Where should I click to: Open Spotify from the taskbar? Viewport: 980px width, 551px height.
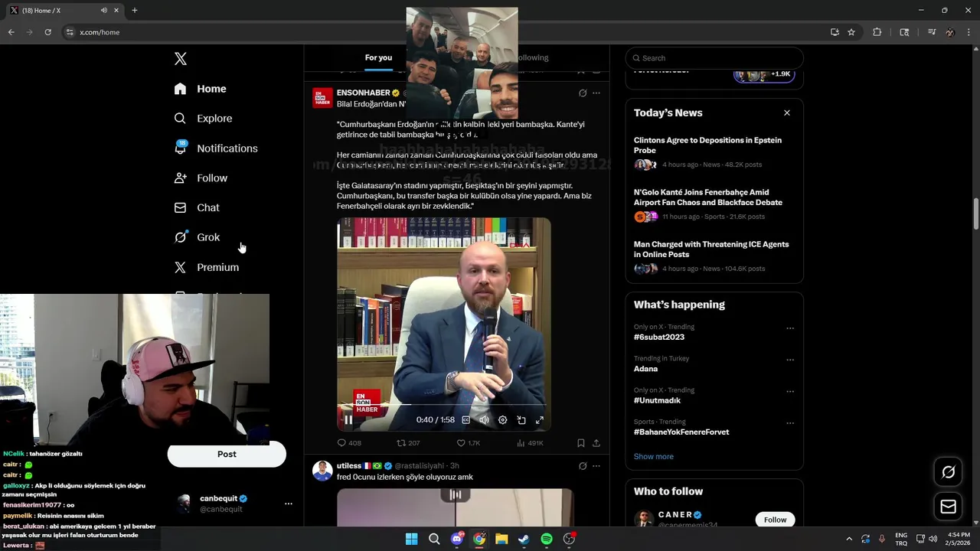point(547,539)
